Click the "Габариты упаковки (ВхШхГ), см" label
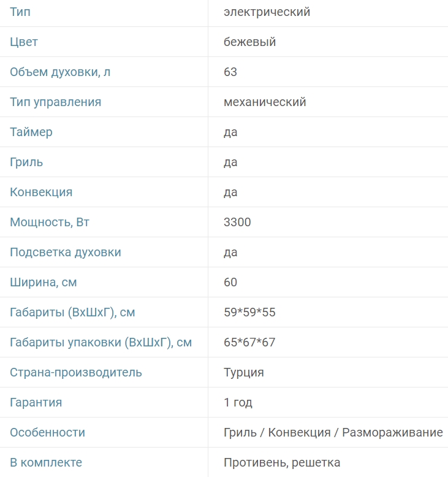448x477 pixels. click(101, 343)
